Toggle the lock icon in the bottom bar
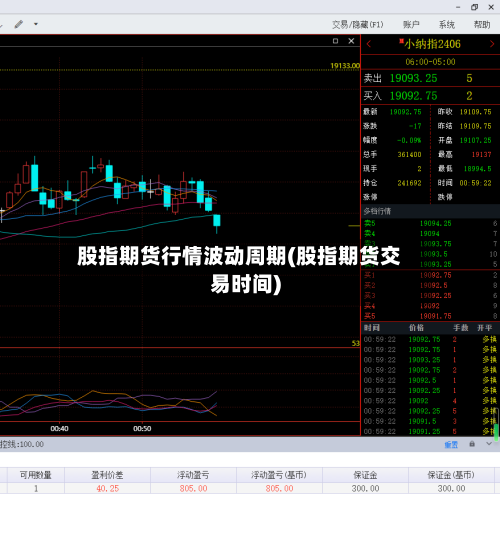This screenshot has height=546, width=500. [472, 444]
